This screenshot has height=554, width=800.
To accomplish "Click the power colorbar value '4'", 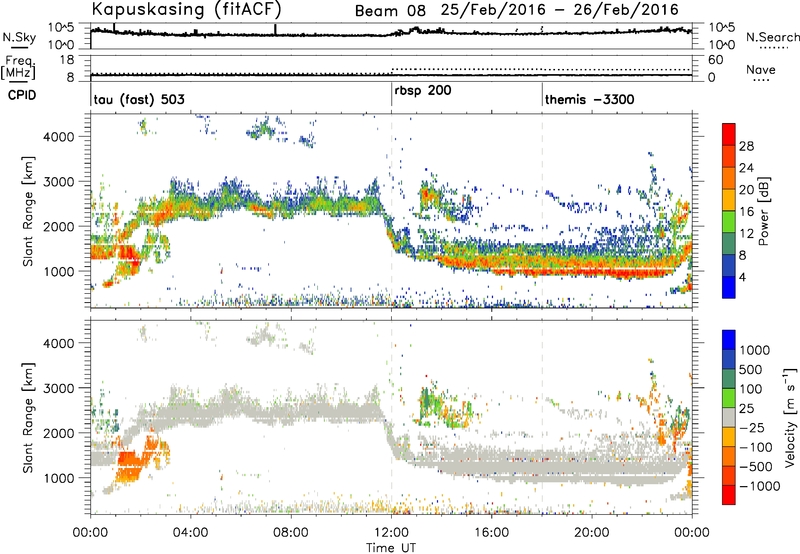I will 742,277.
